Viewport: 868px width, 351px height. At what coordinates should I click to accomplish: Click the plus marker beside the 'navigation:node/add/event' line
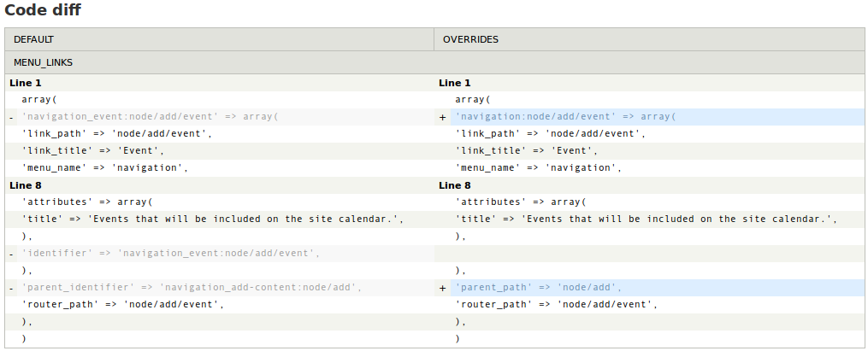tap(442, 117)
